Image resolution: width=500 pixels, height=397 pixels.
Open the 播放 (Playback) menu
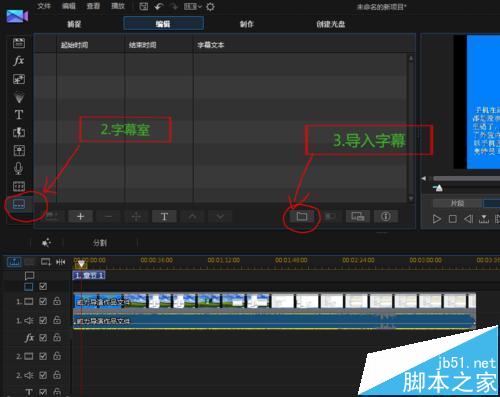[x=118, y=6]
